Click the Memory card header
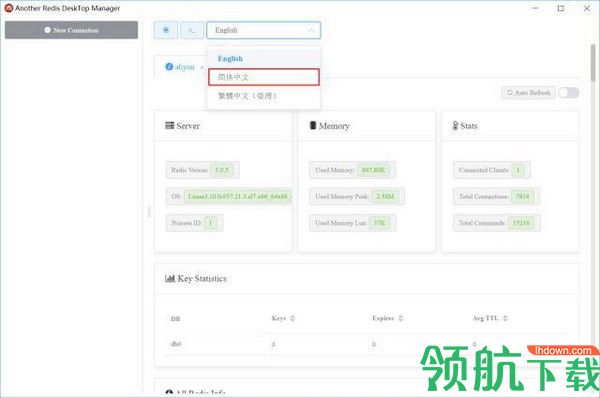Image resolution: width=600 pixels, height=398 pixels. tap(367, 126)
